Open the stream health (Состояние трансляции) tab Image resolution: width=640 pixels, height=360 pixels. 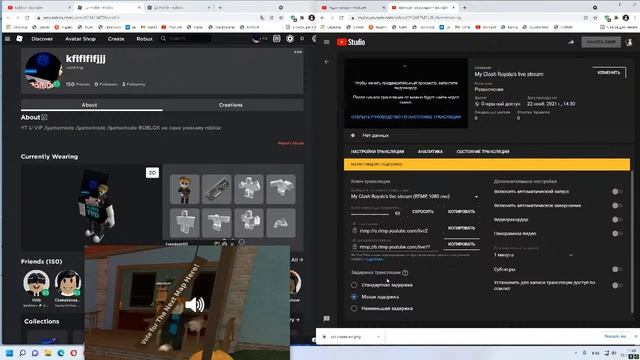coord(483,151)
